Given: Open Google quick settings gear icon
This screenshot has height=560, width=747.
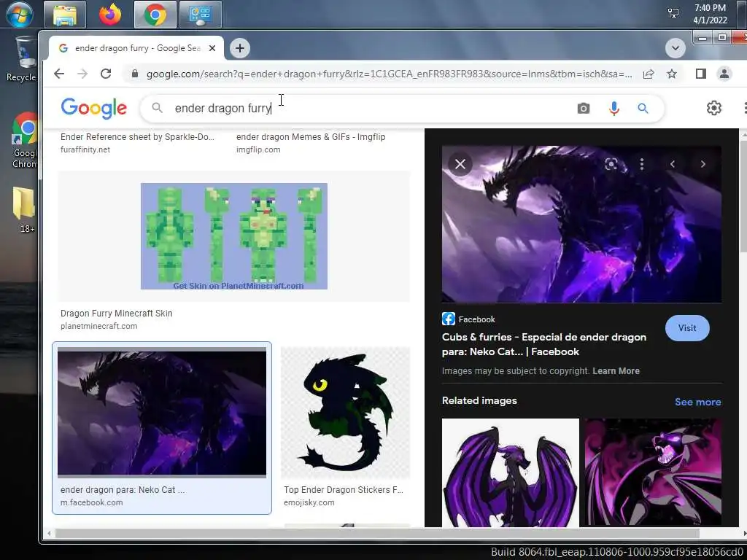Looking at the screenshot, I should (x=713, y=108).
